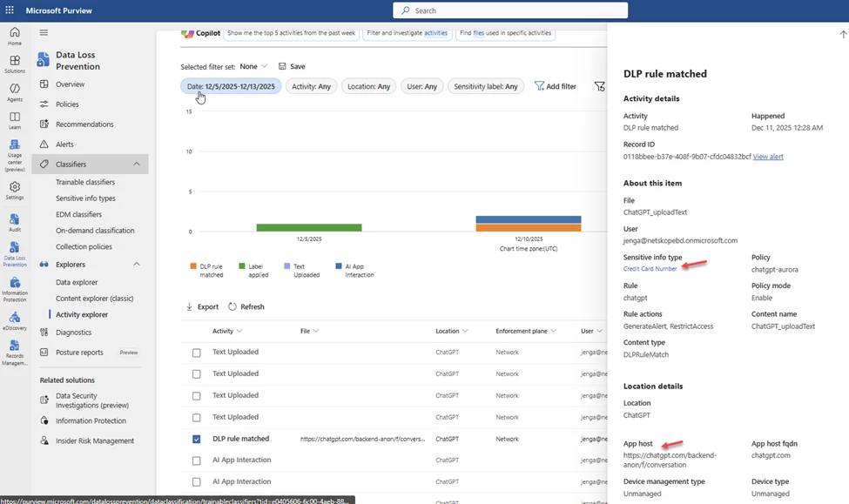Open the app launcher waffle icon
The width and height of the screenshot is (849, 504).
10,10
